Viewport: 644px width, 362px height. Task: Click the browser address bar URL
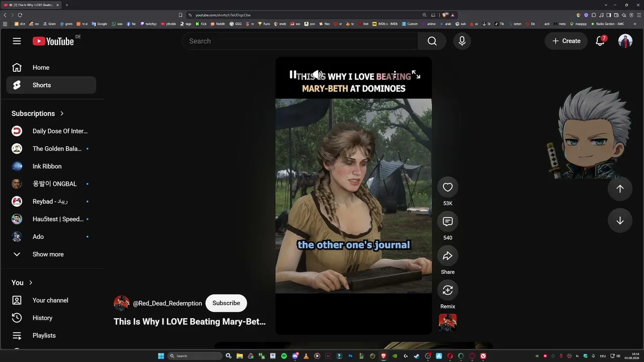(x=223, y=15)
